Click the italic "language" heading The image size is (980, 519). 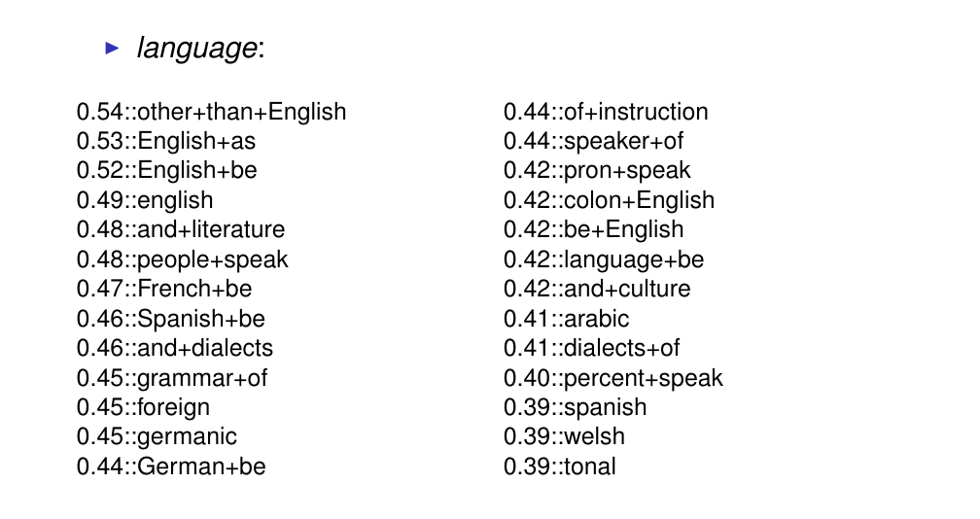coord(197,49)
